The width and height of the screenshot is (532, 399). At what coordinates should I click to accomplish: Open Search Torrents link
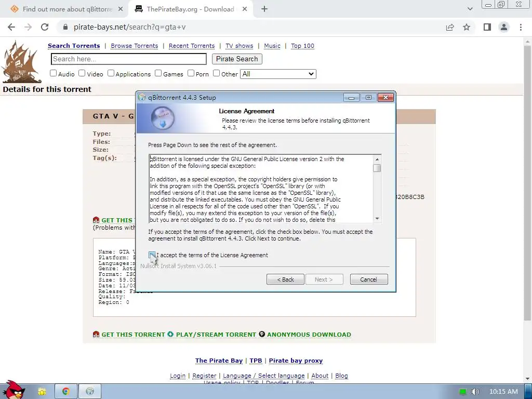click(74, 46)
